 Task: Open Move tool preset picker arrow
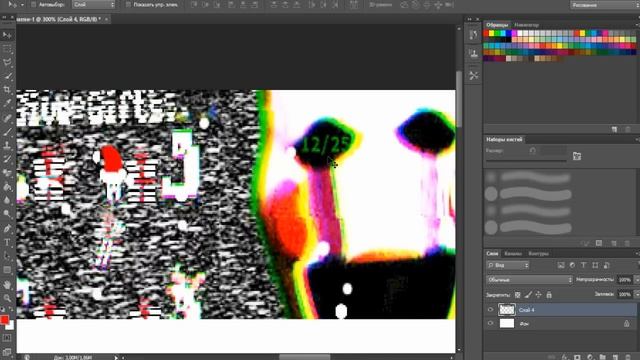tap(22, 5)
